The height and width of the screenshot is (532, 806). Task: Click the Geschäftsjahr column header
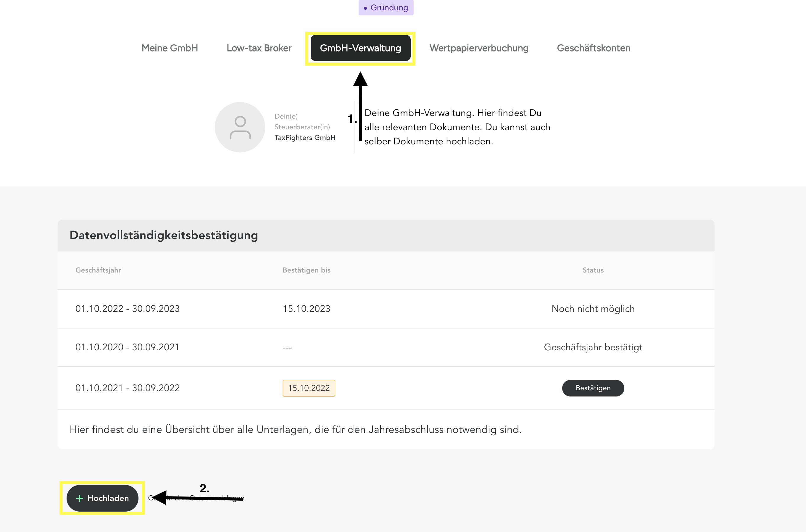[x=98, y=270]
